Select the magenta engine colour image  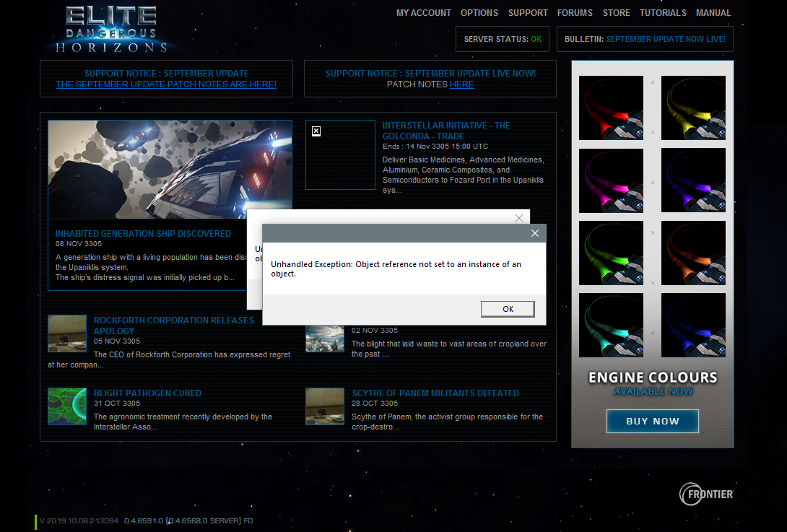coord(611,180)
